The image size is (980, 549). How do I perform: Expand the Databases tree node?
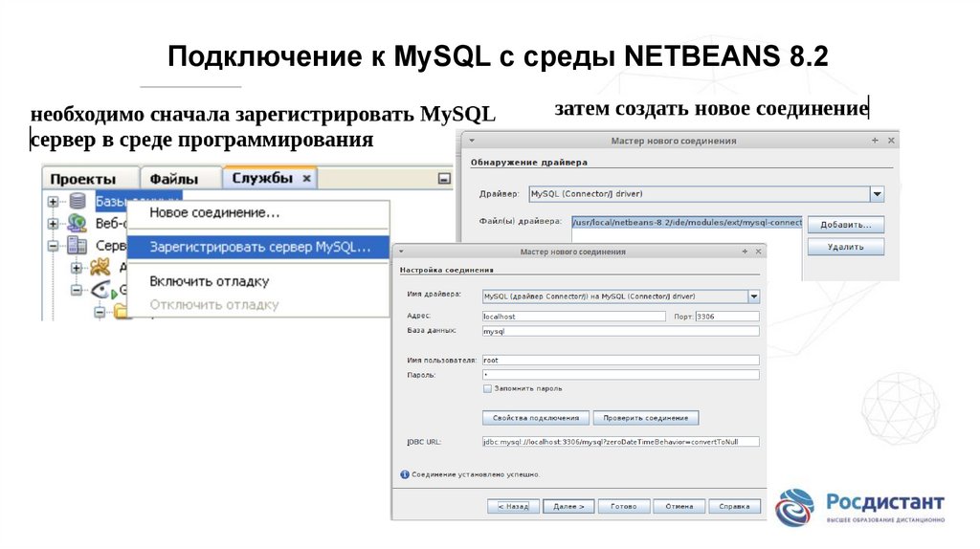coord(54,202)
